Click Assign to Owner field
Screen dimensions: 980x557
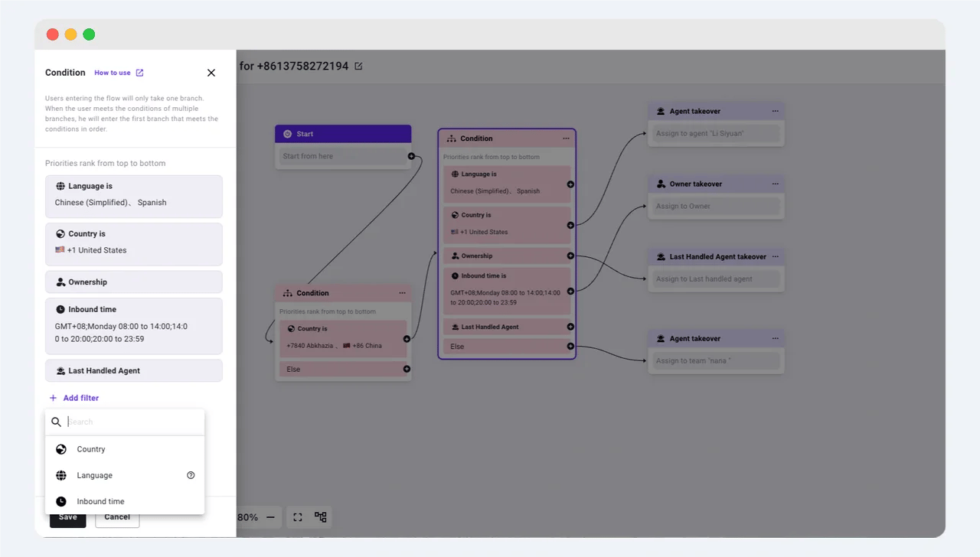[716, 206]
